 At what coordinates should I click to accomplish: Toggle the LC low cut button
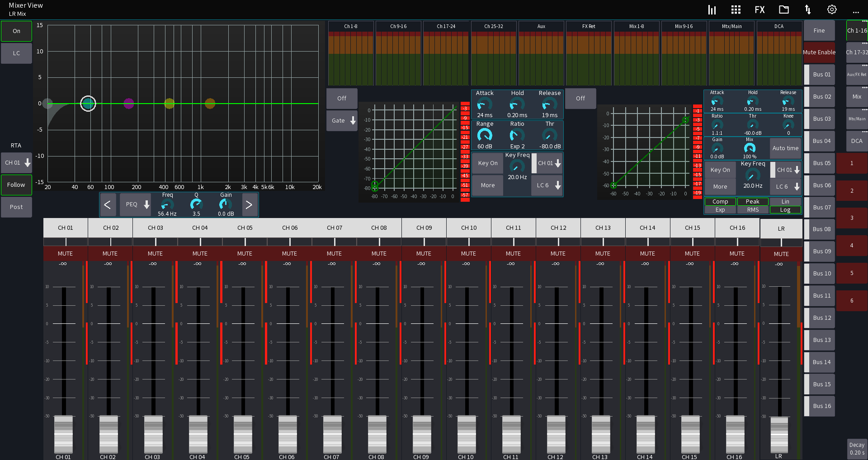click(16, 53)
